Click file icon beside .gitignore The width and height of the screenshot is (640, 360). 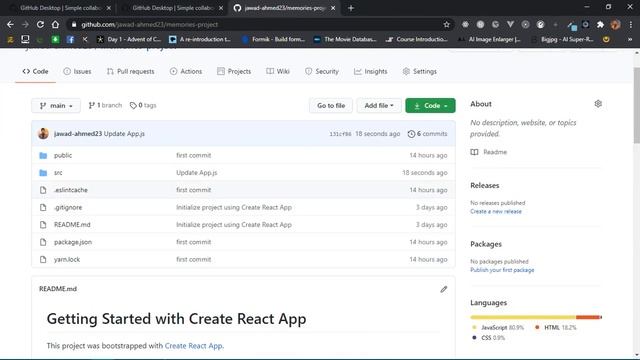pos(43,207)
